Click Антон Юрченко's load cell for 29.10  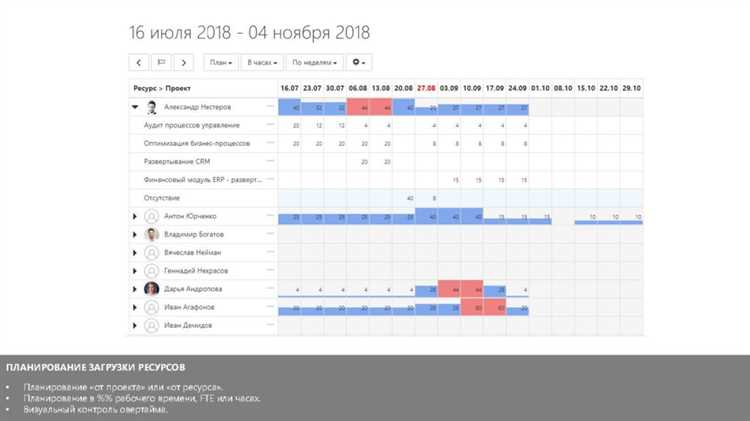pyautogui.click(x=632, y=216)
